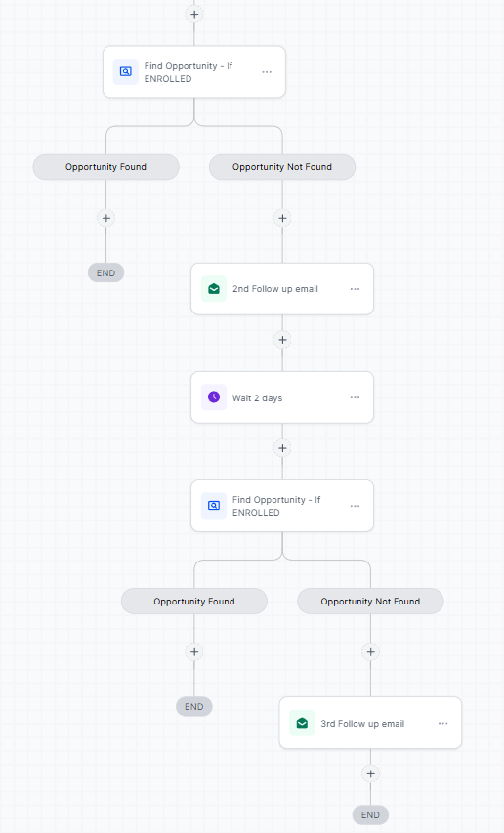
Task: Add step below 3rd Follow up email
Action: tap(371, 773)
